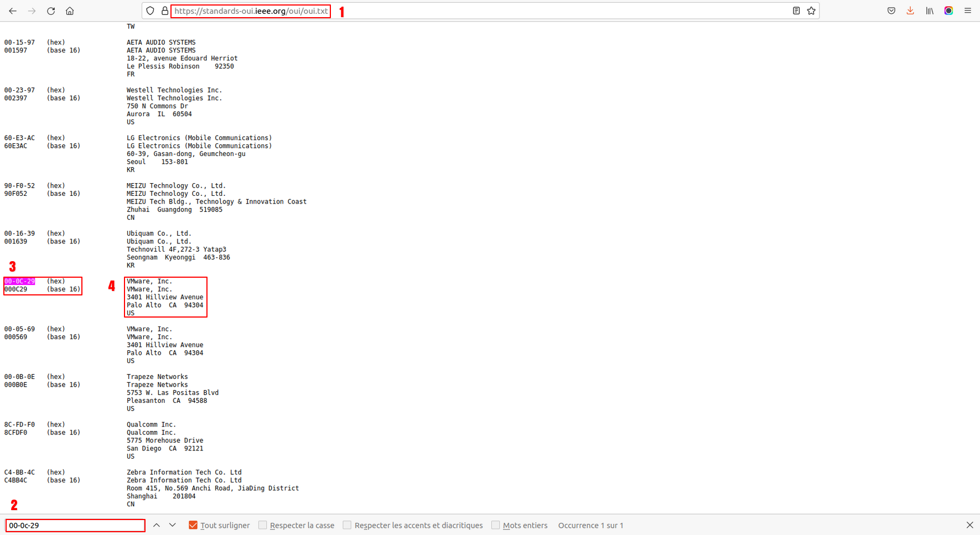The width and height of the screenshot is (980, 535).
Task: Enable the 'Mots entiers' checkbox
Action: 496,525
